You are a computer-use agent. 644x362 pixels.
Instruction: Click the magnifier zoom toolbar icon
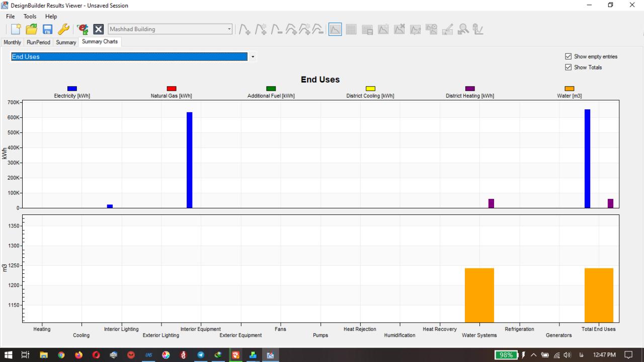pyautogui.click(x=463, y=30)
